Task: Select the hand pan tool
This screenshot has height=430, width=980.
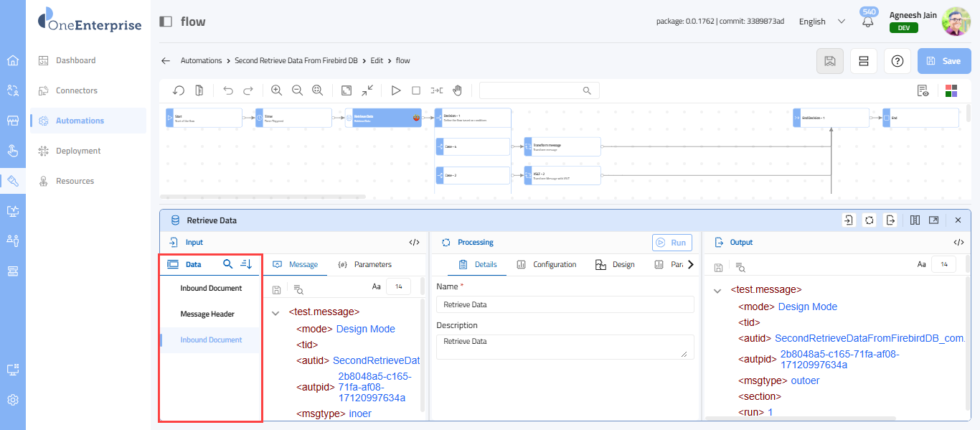Action: click(457, 90)
